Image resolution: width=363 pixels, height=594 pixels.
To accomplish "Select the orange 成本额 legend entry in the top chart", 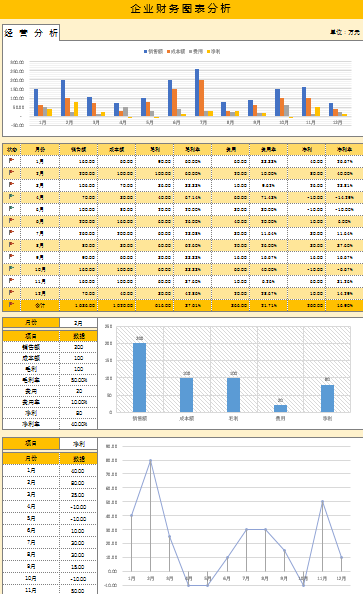I will click(176, 52).
